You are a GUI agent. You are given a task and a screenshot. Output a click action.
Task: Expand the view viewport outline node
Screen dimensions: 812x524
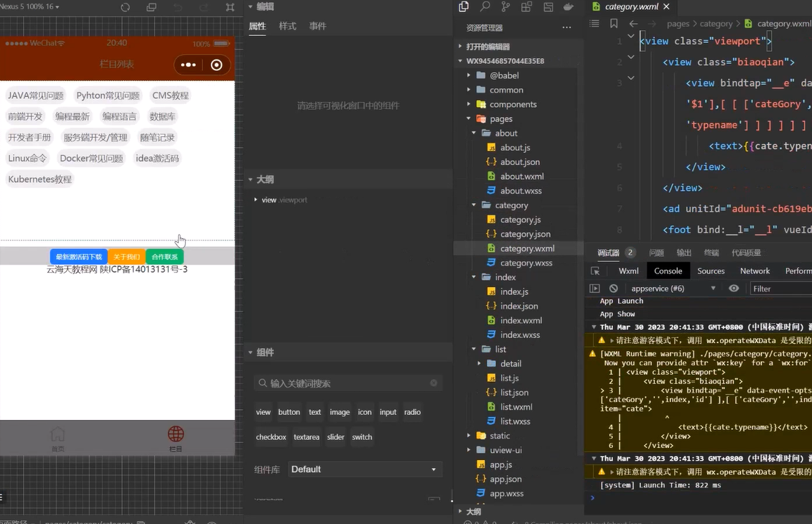[256, 200]
